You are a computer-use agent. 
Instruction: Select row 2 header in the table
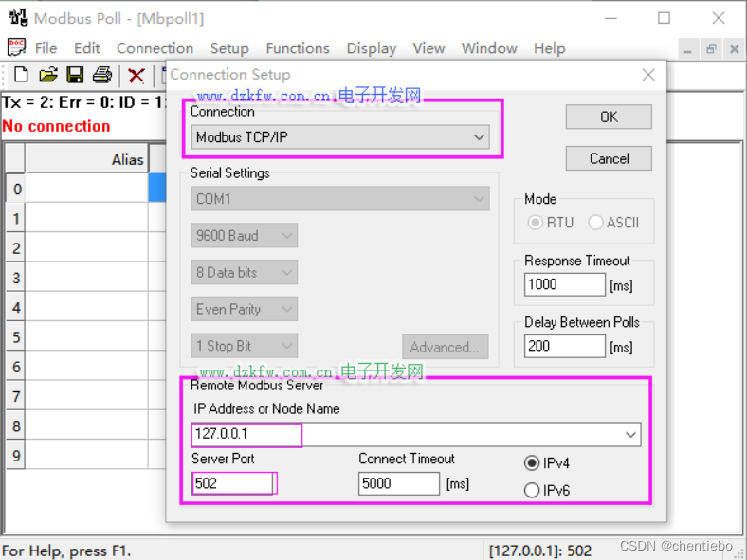pos(15,248)
